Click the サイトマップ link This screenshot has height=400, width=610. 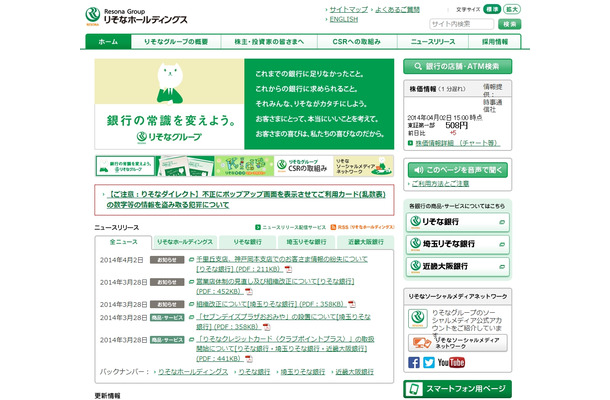pos(349,9)
